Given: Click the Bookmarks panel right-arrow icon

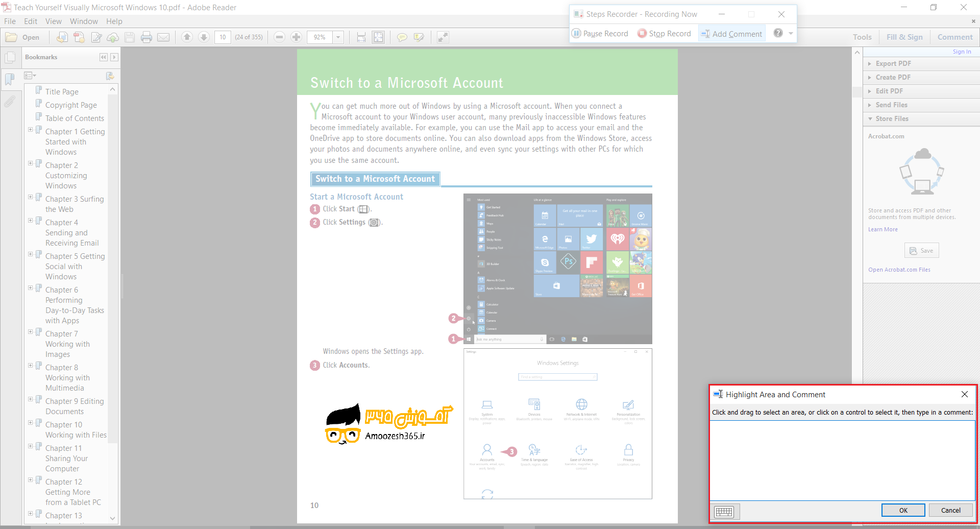Looking at the screenshot, I should [114, 57].
